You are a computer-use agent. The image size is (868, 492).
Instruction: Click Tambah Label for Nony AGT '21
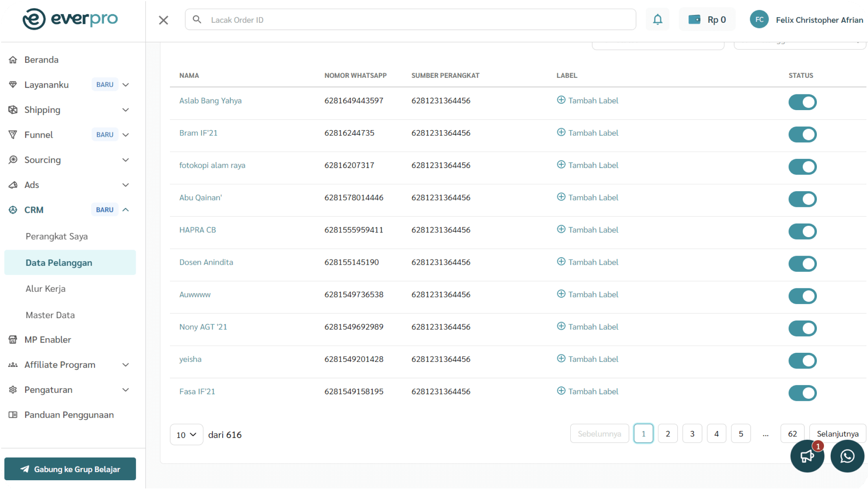(x=593, y=326)
